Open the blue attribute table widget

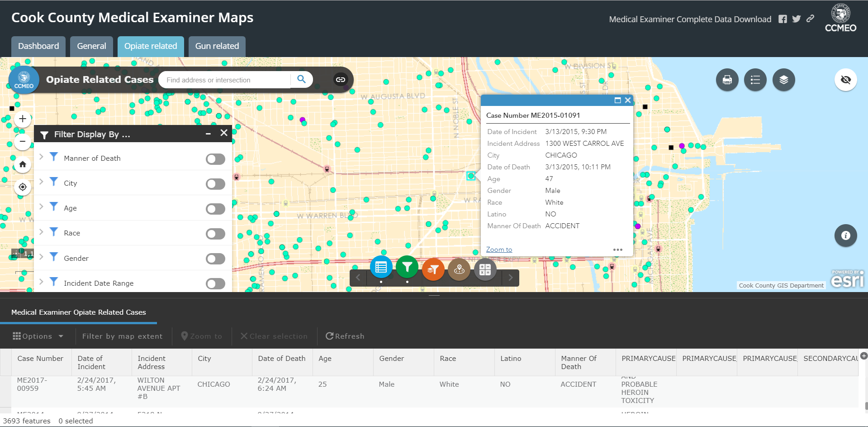[x=381, y=268]
